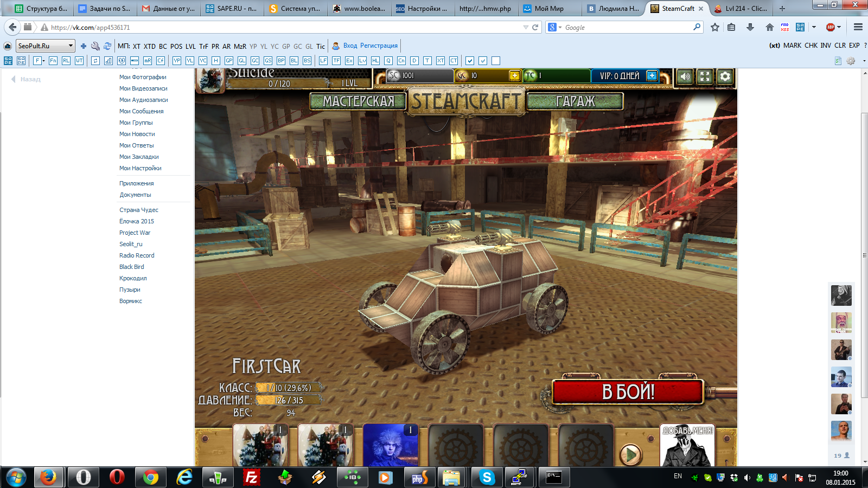Start battle with В БОЙ! button

628,392
